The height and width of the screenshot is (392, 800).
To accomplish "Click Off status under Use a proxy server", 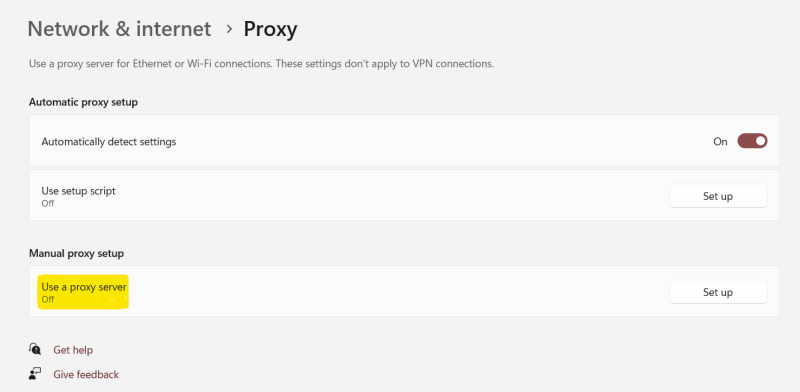I will pyautogui.click(x=47, y=300).
